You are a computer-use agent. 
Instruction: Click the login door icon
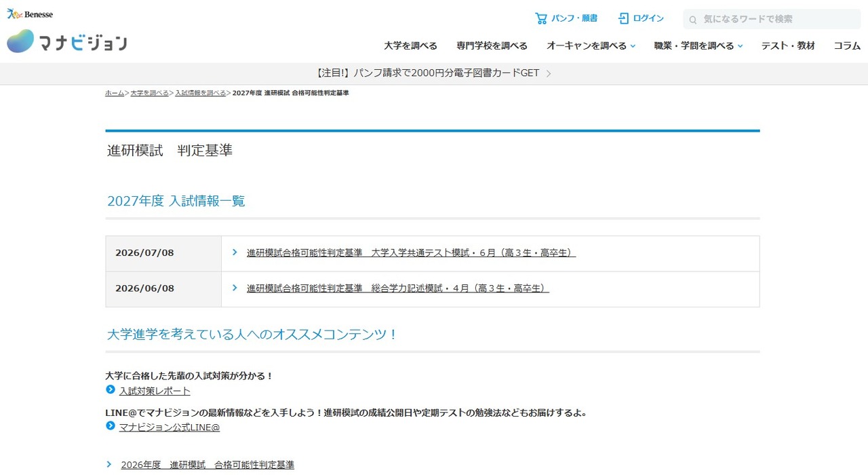click(623, 18)
